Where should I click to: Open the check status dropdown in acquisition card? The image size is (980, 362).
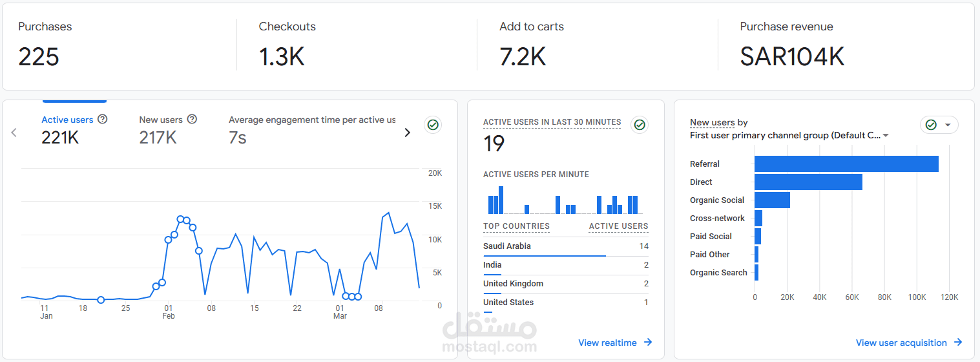pos(939,125)
